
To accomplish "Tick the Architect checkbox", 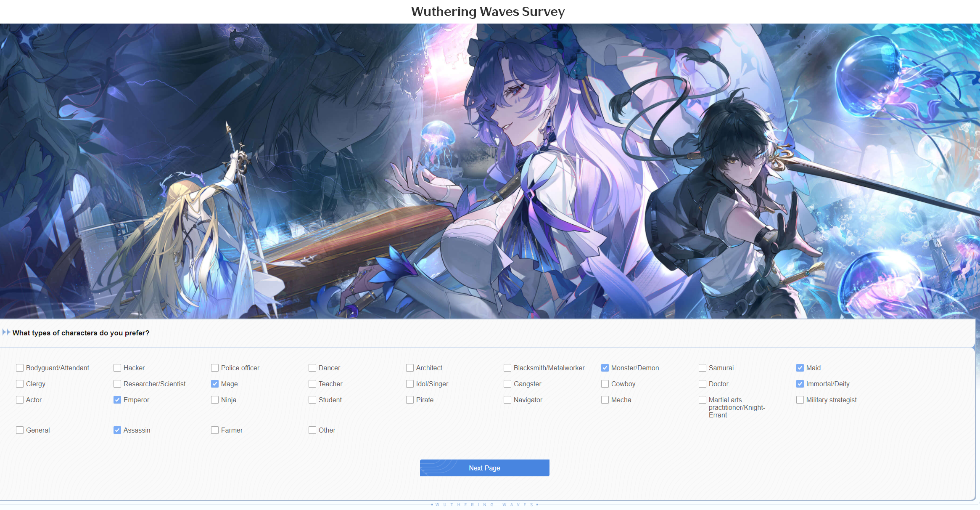I will [410, 368].
